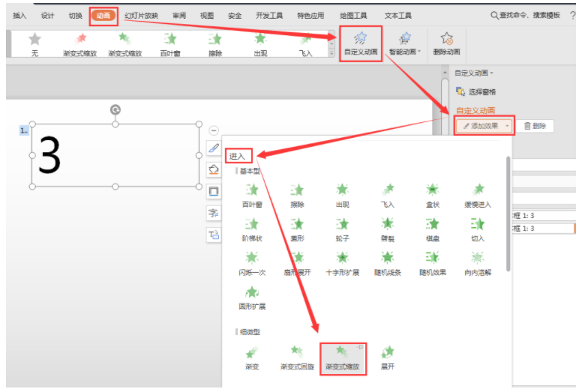Screen dimensions: 579x392
Task: Pick 随机效果 entrance effect
Action: (x=433, y=264)
